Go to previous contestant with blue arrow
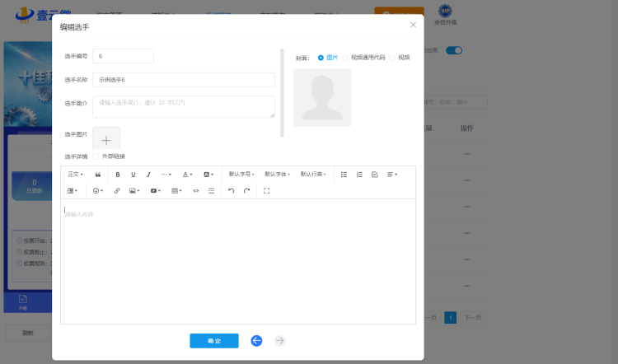This screenshot has height=364, width=618. coord(256,341)
